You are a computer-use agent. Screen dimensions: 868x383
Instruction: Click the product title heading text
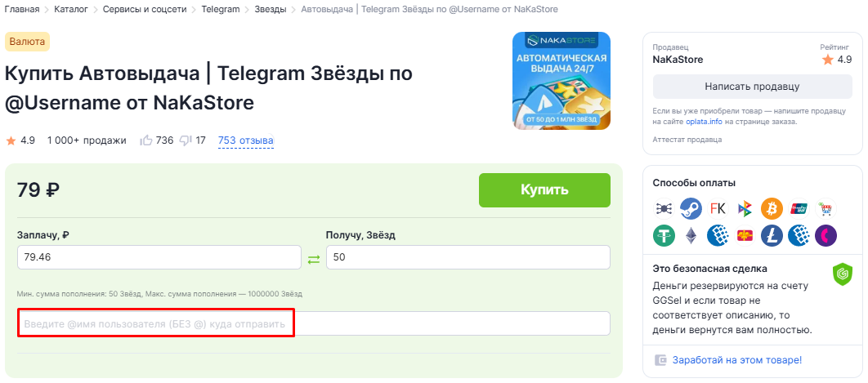(208, 88)
